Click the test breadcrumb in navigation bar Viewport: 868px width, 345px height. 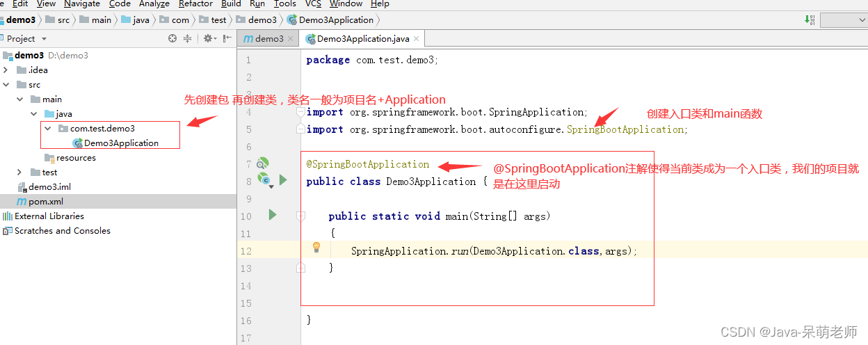pyautogui.click(x=213, y=19)
